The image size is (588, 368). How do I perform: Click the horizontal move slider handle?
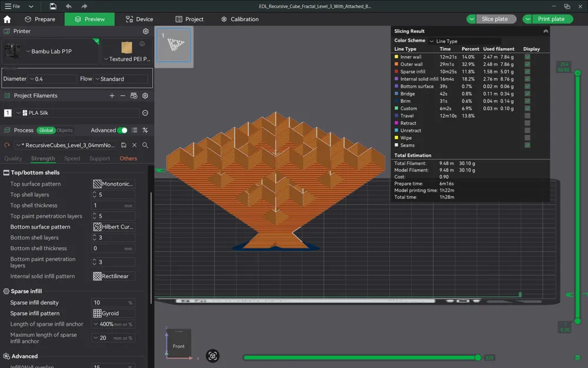[x=477, y=357]
